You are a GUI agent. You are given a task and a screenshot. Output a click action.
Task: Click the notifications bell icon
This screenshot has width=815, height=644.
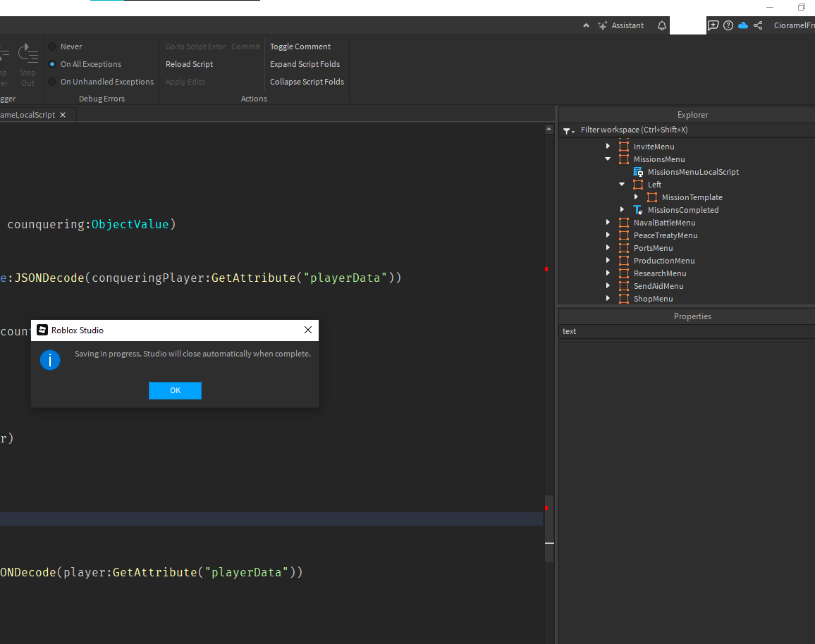click(661, 25)
